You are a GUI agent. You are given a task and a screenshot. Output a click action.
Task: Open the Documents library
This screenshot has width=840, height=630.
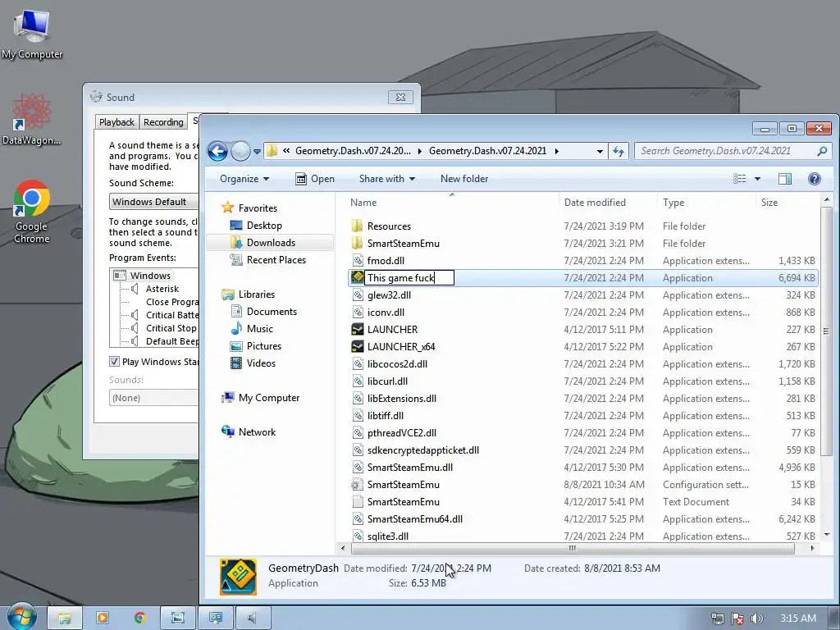click(x=272, y=311)
